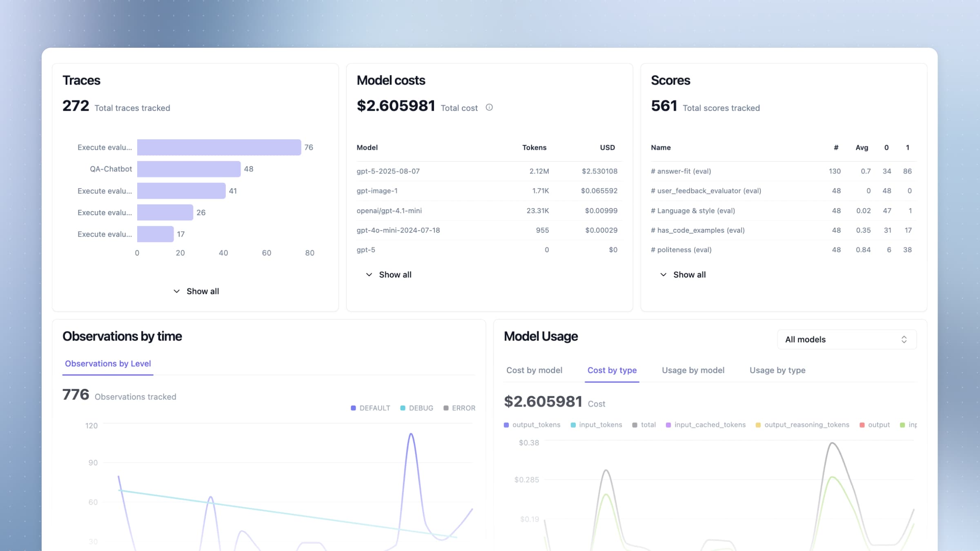Click the QA-Chatbot bar in Traces chart

[x=189, y=169]
